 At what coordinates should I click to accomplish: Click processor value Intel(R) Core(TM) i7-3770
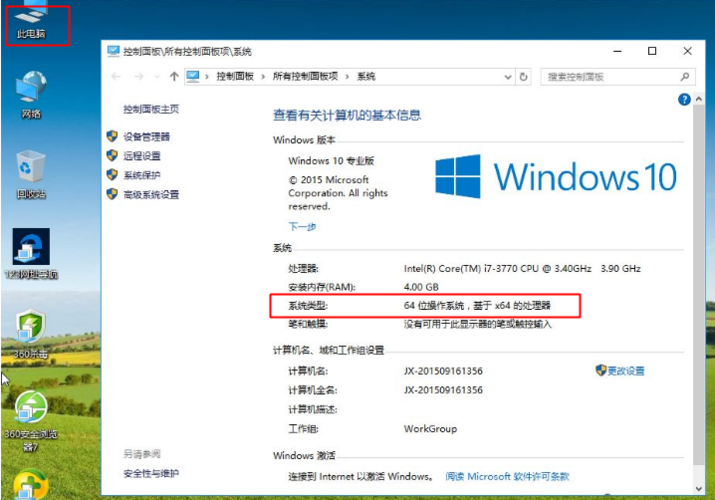pyautogui.click(x=522, y=268)
